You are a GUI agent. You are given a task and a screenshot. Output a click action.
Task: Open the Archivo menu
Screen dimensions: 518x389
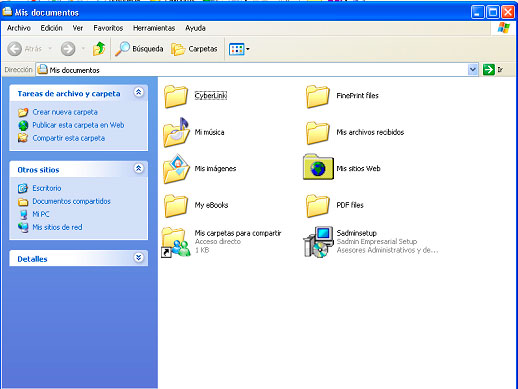19,28
